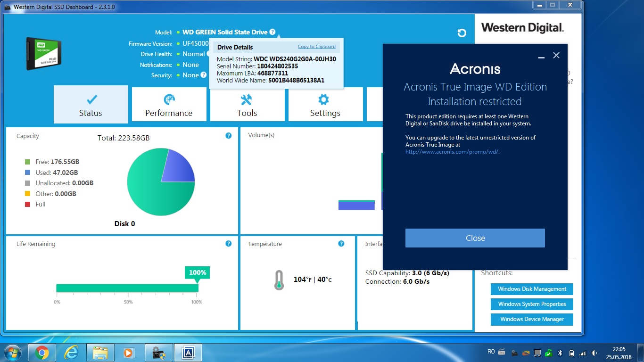Click the SSD Capability: 3.0 (6 Gb/s) text

(407, 273)
